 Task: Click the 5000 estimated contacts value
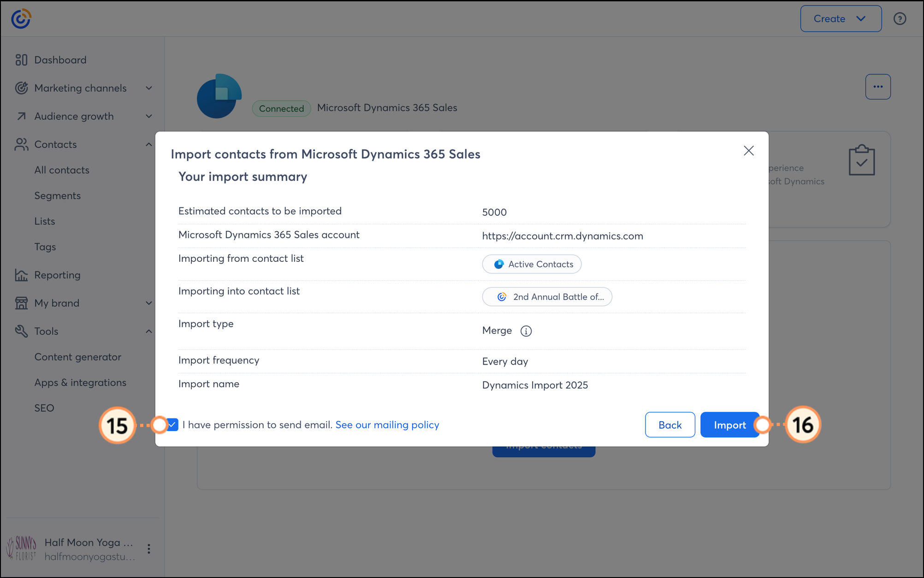tap(494, 212)
